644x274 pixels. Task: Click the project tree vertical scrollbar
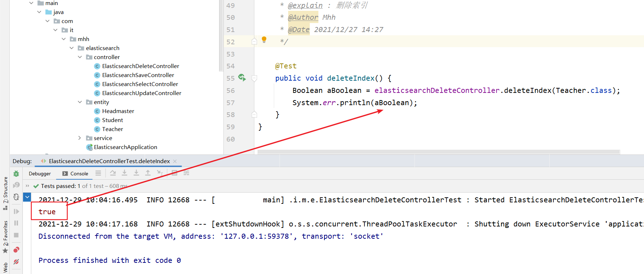[x=221, y=36]
